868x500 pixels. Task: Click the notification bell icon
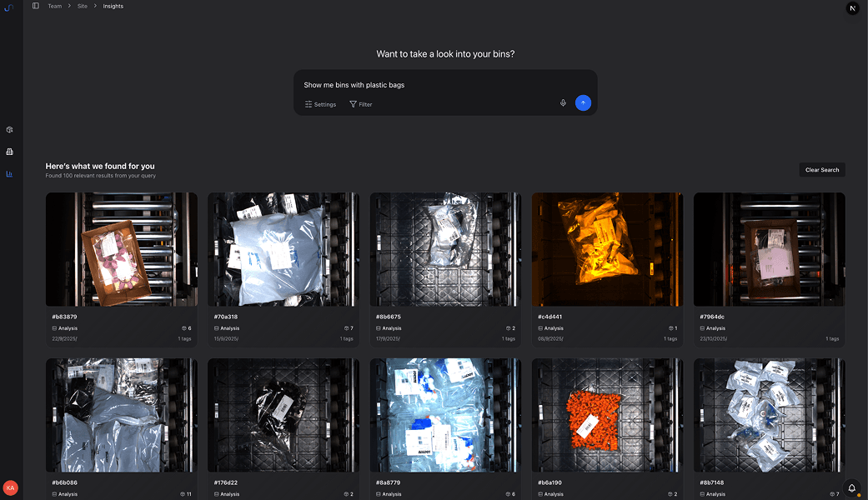click(x=850, y=487)
